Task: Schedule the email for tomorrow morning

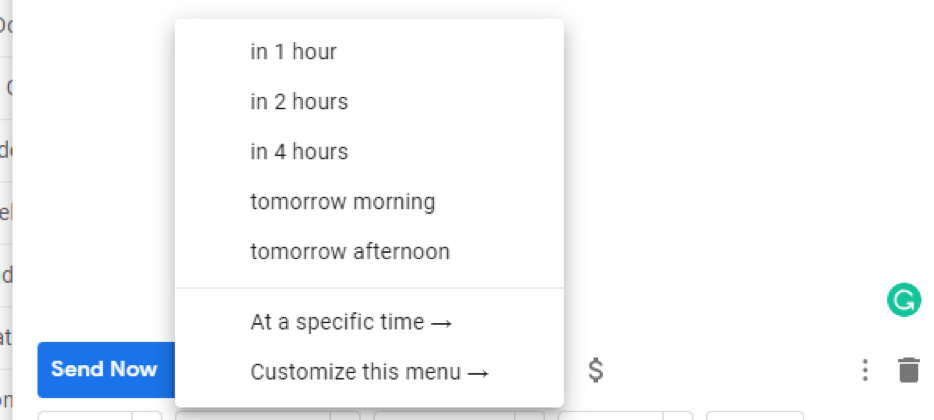Action: tap(342, 202)
